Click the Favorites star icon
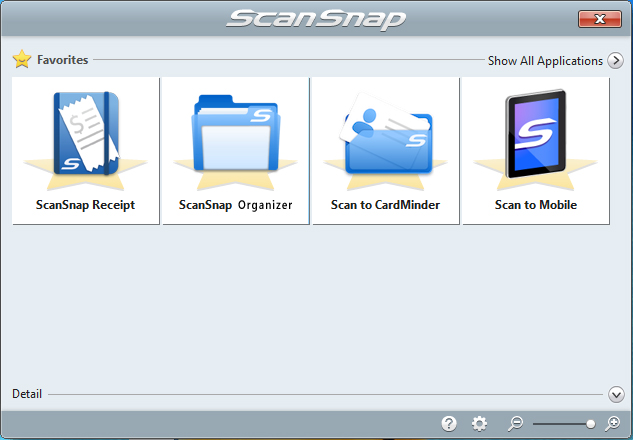The width and height of the screenshot is (633, 440). tap(22, 59)
